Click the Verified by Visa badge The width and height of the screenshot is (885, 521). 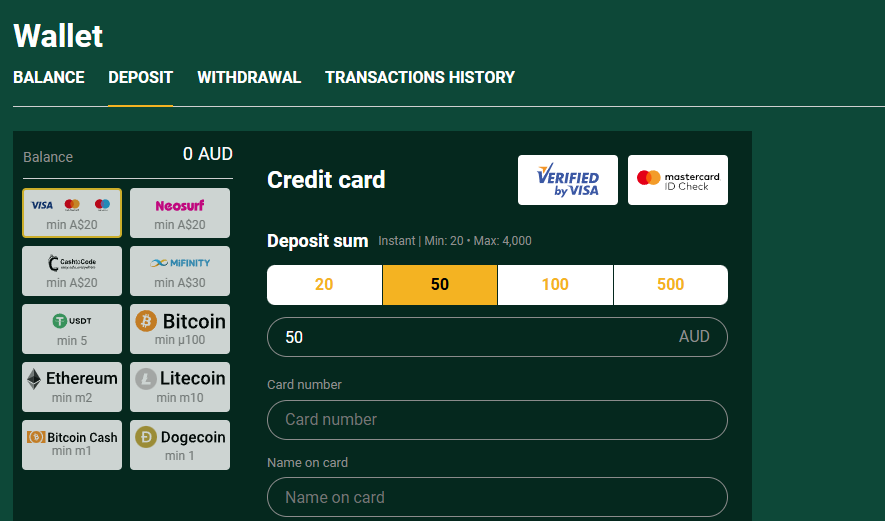point(568,180)
